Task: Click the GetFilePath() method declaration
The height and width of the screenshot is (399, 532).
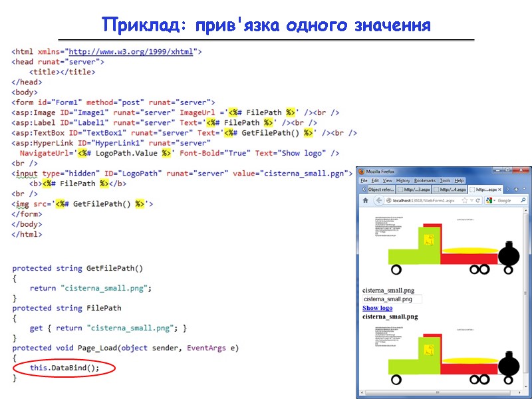Action: coord(78,269)
